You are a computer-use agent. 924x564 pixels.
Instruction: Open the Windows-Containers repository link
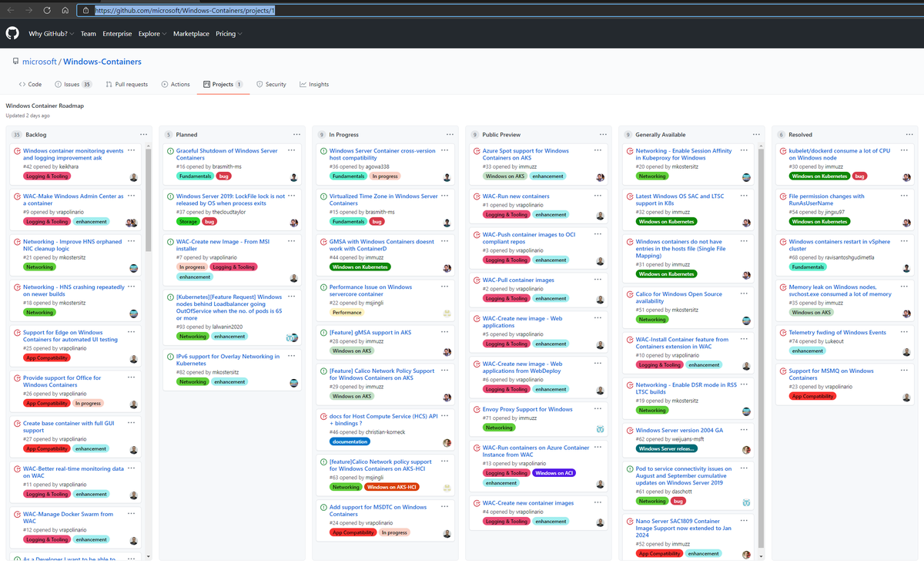(102, 62)
